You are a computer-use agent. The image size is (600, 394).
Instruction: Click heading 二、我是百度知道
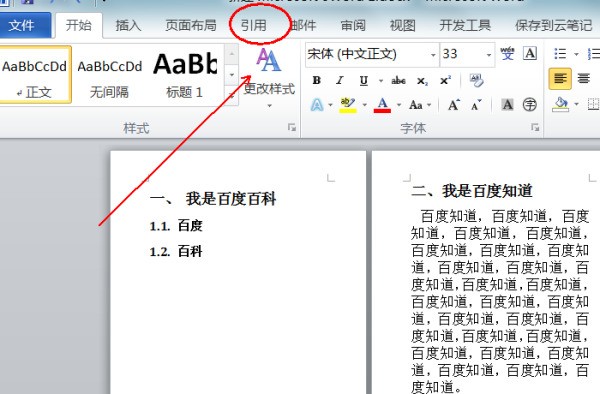coord(472,191)
